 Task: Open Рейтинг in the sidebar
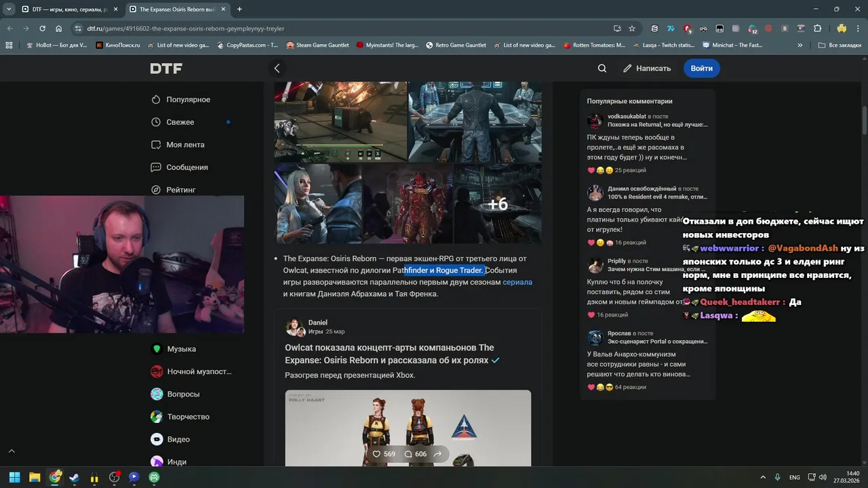click(173, 190)
